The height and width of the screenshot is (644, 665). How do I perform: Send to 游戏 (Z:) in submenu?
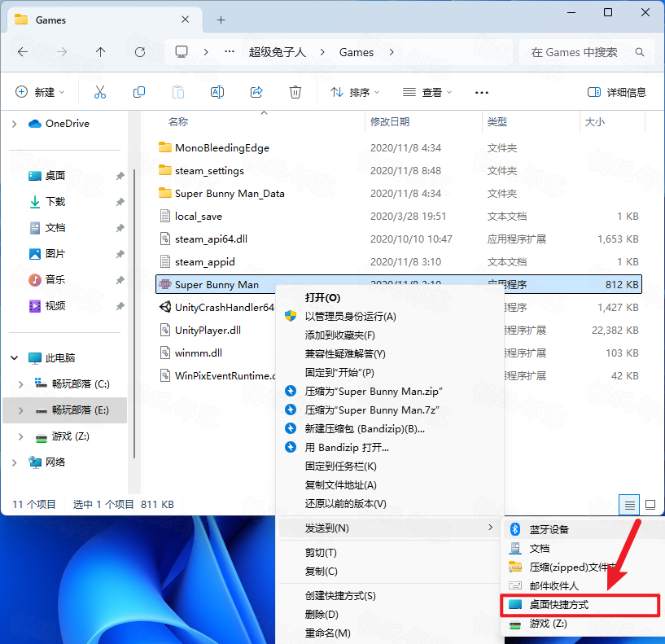coord(548,624)
